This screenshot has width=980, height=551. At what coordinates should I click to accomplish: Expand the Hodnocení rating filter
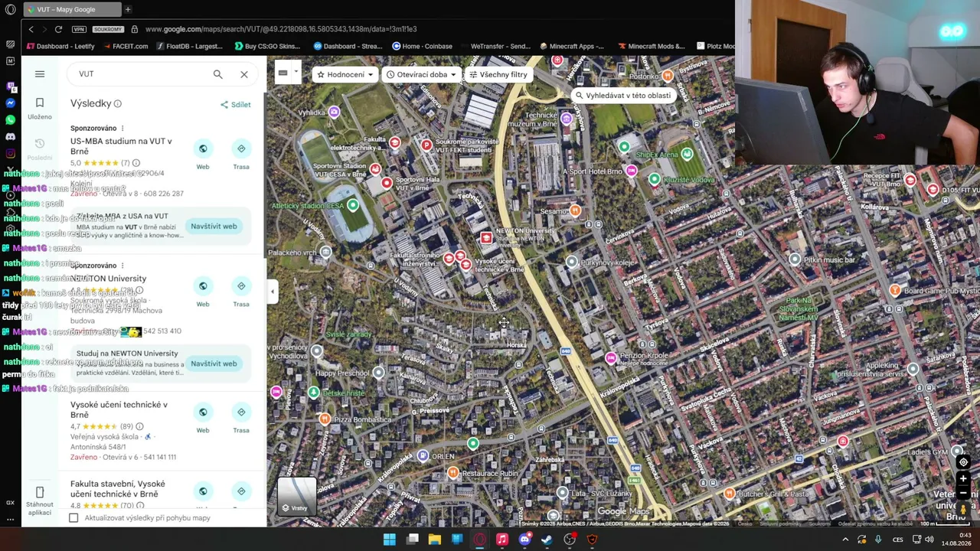point(345,75)
